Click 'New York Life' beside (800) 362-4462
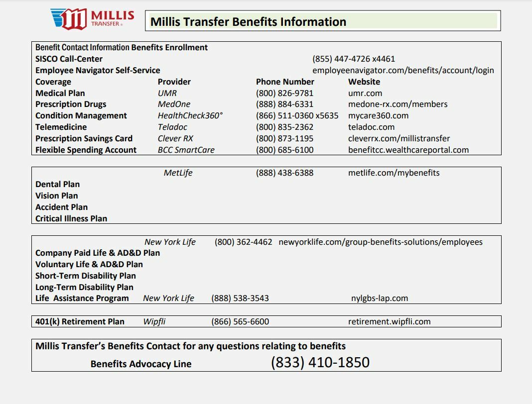 (x=170, y=242)
